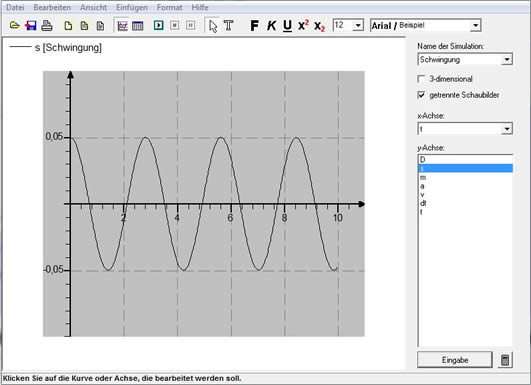
Task: Click the pause simulation icon
Action: click(x=191, y=25)
